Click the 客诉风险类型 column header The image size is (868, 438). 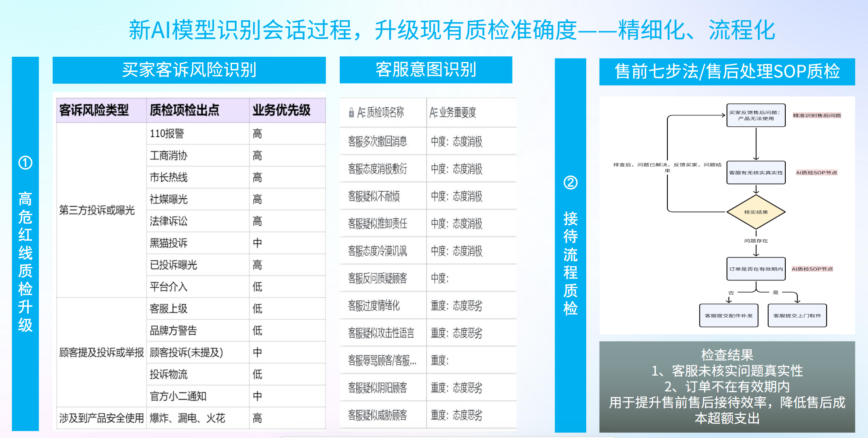(x=101, y=110)
